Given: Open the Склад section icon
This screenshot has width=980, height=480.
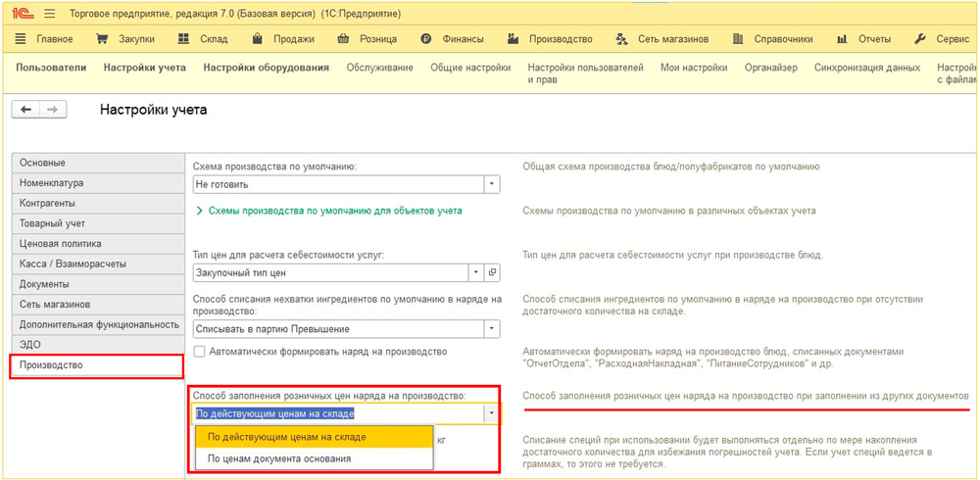Looking at the screenshot, I should point(183,39).
